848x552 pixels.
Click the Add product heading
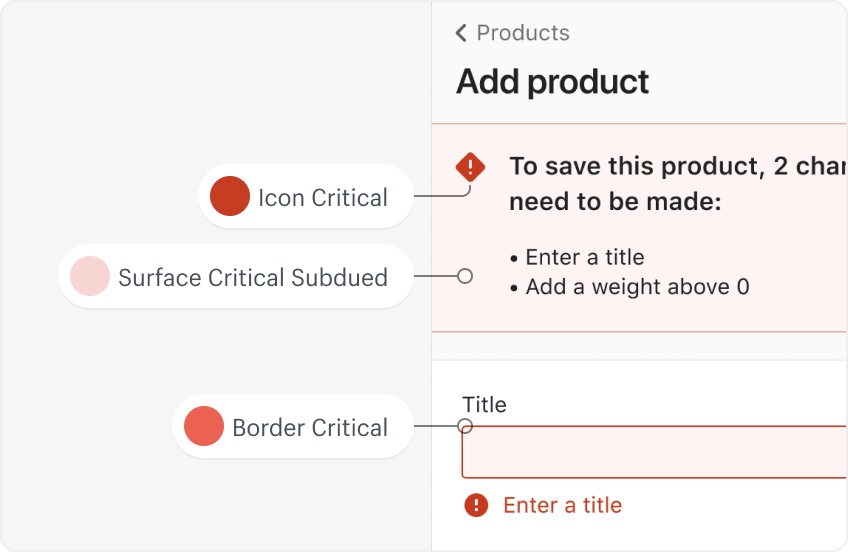point(552,82)
